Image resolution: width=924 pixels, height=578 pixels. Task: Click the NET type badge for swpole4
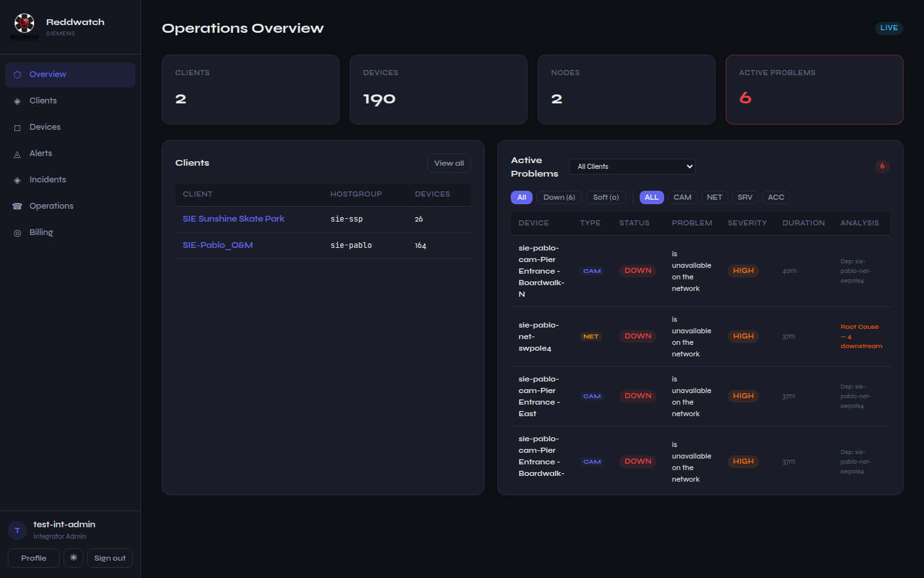pyautogui.click(x=591, y=337)
